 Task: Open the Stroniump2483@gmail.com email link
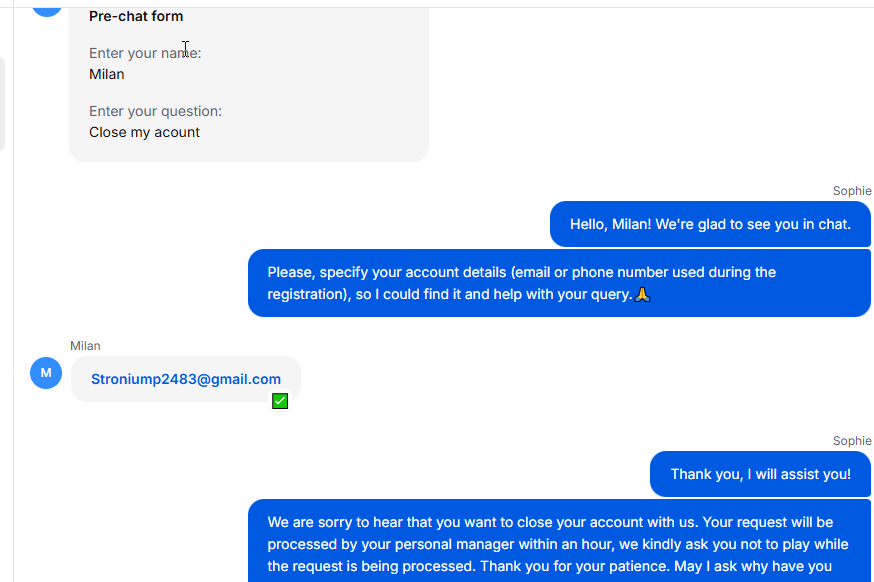186,379
